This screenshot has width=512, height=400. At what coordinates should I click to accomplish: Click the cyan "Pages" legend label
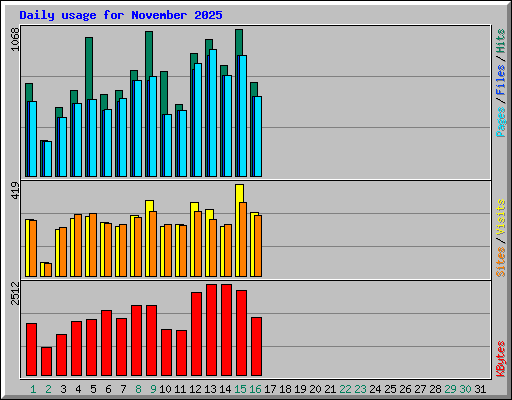[x=501, y=122]
